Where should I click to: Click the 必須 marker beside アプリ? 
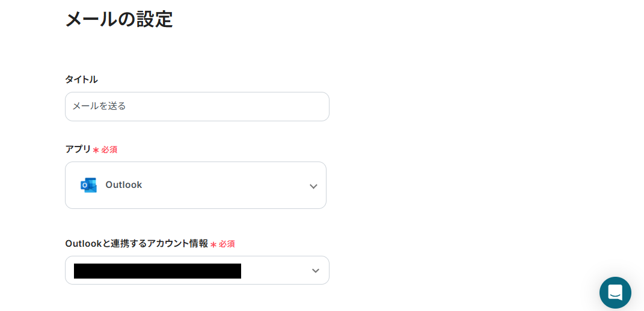pyautogui.click(x=109, y=149)
